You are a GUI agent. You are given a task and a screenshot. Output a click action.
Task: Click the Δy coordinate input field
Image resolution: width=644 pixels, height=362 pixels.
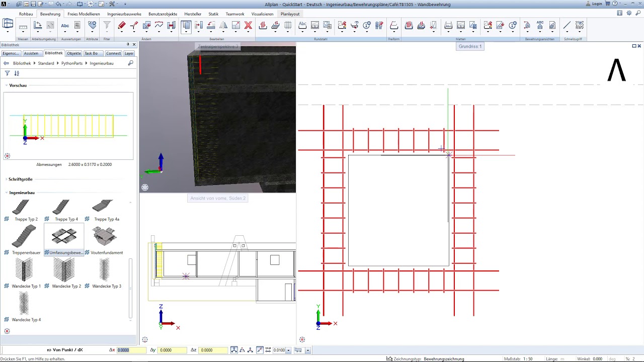click(172, 350)
